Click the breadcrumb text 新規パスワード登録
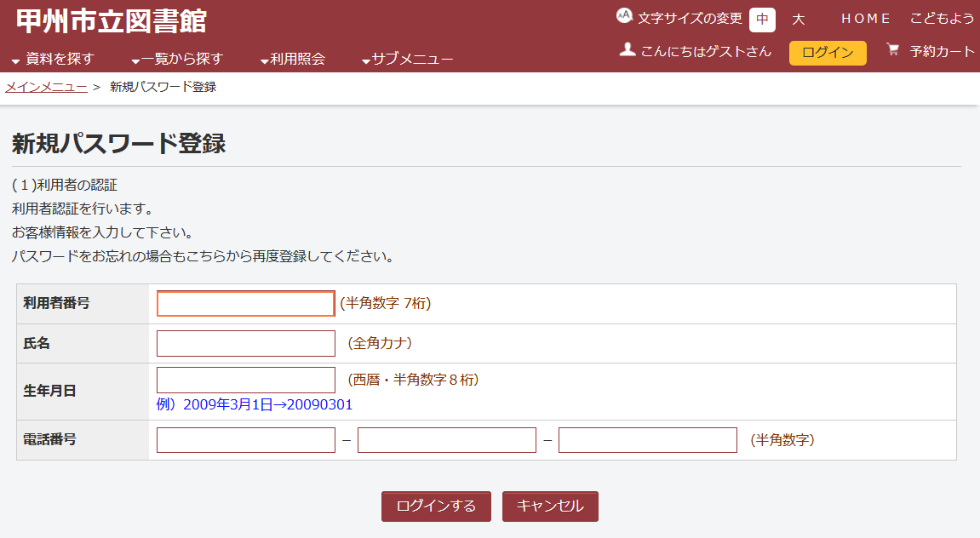The image size is (980, 538). 163,87
